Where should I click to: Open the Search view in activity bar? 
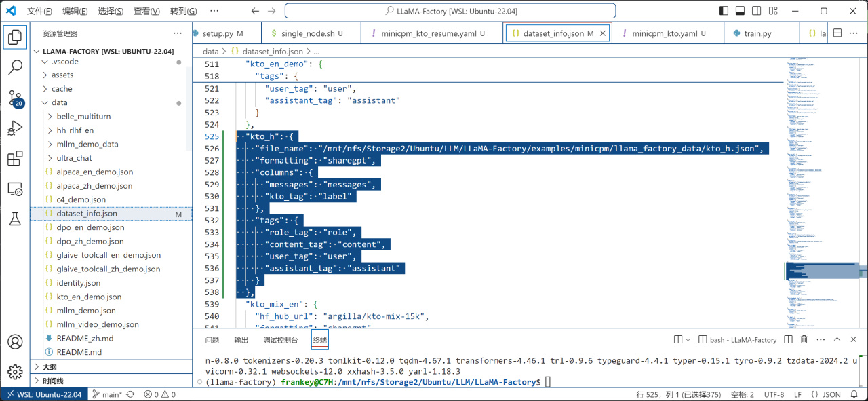tap(15, 67)
